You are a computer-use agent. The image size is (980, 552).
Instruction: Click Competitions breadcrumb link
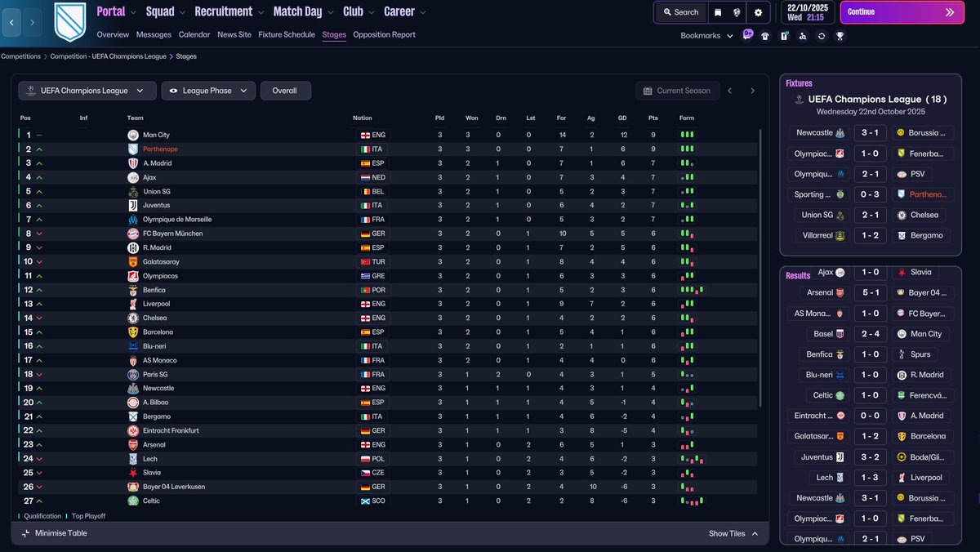click(x=20, y=56)
